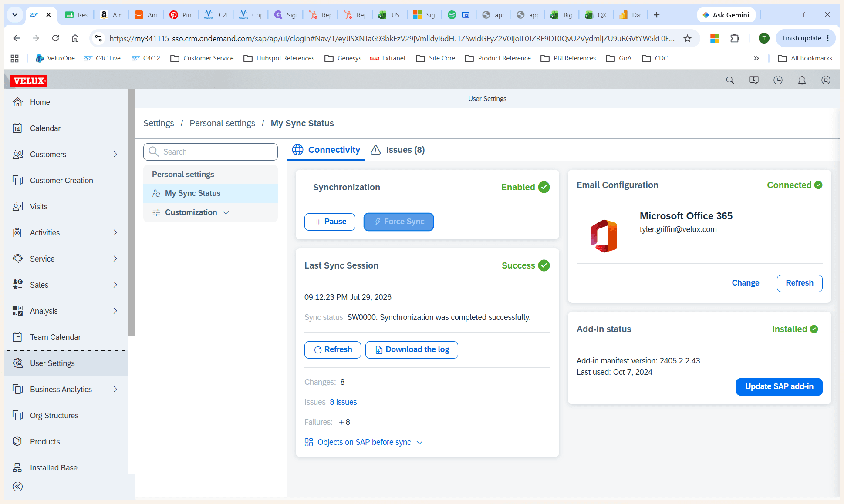Click the settings Search field
This screenshot has width=844, height=504.
tap(210, 152)
